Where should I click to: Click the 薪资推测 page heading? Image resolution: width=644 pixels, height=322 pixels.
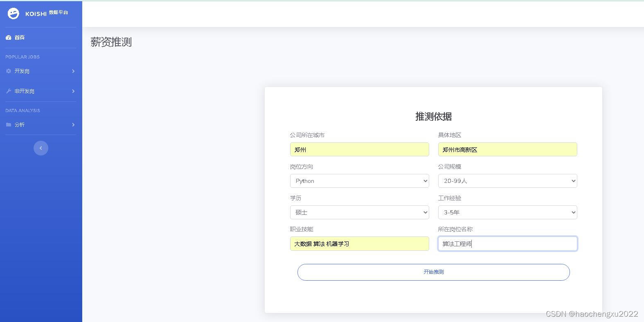click(x=111, y=42)
